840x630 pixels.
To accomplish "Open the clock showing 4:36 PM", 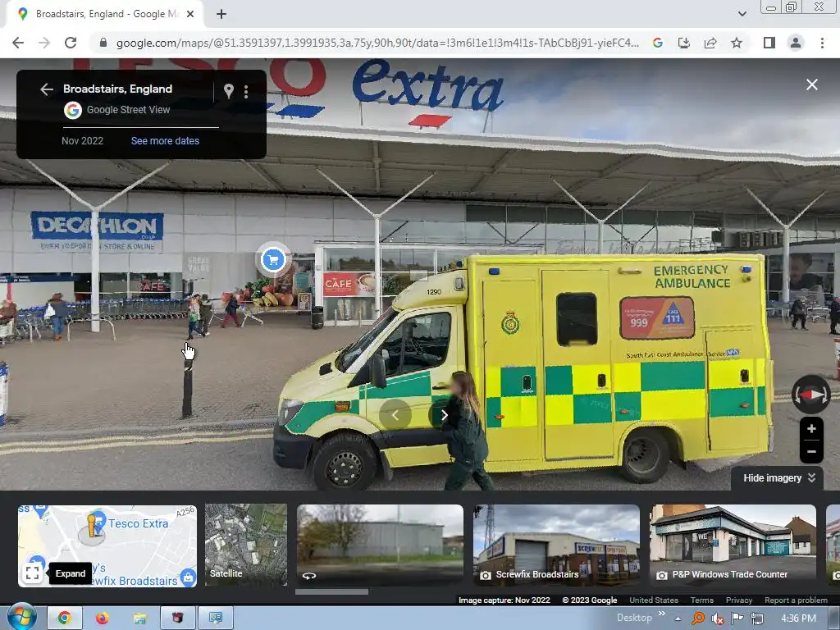I will (x=798, y=619).
